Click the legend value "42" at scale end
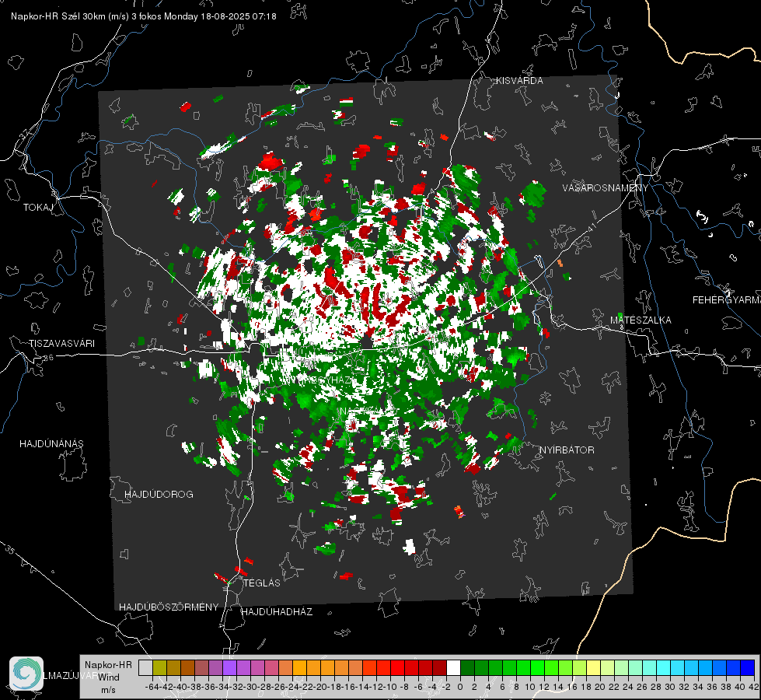761x700 pixels. [x=753, y=687]
